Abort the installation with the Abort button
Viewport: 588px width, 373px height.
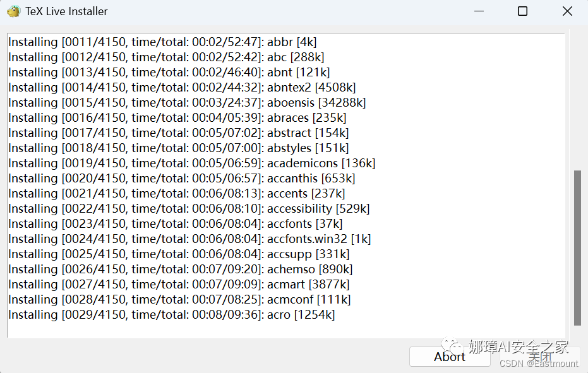point(450,357)
